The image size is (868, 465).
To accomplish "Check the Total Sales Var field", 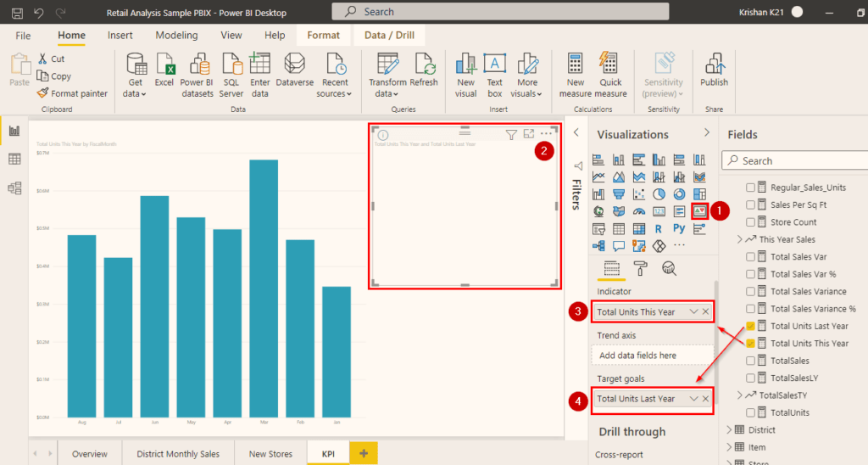I will [751, 256].
